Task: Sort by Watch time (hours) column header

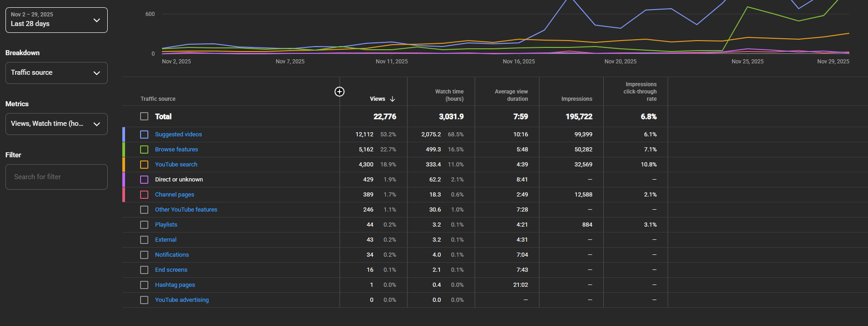Action: 449,95
